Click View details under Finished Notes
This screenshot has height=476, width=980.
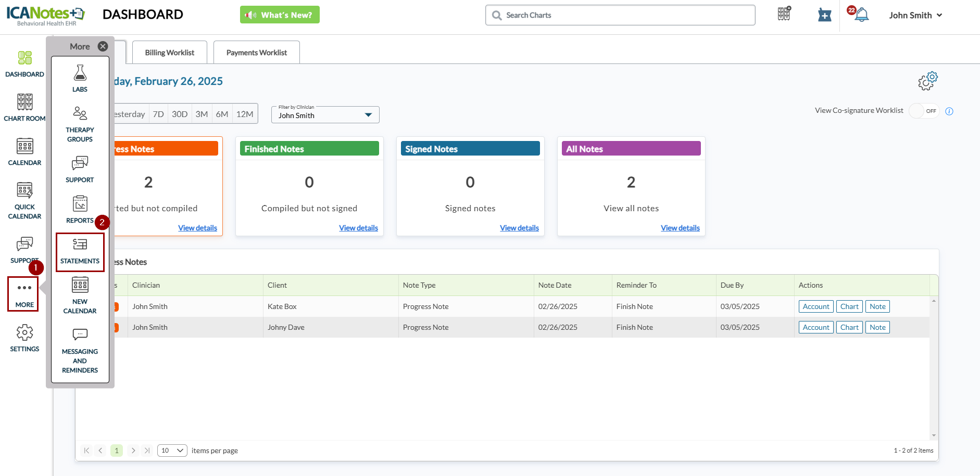(358, 228)
